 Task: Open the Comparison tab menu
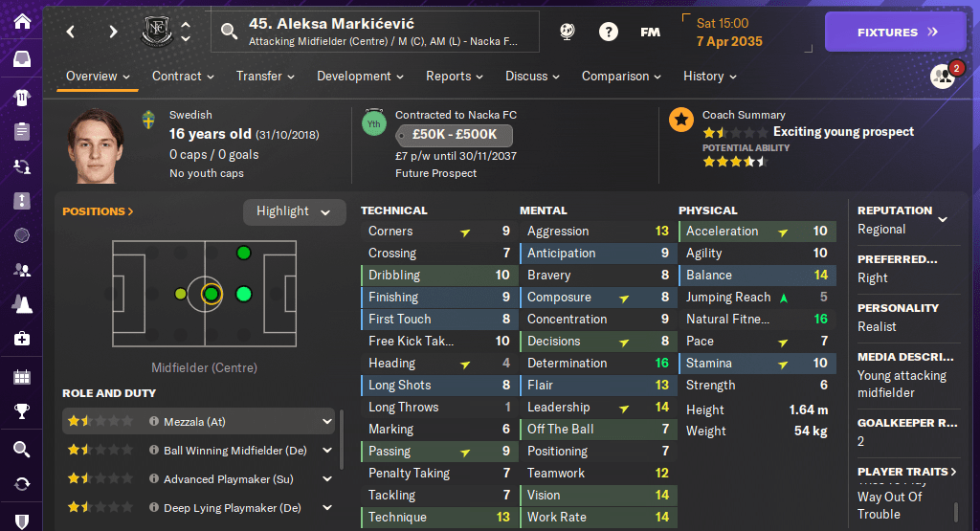coord(621,77)
